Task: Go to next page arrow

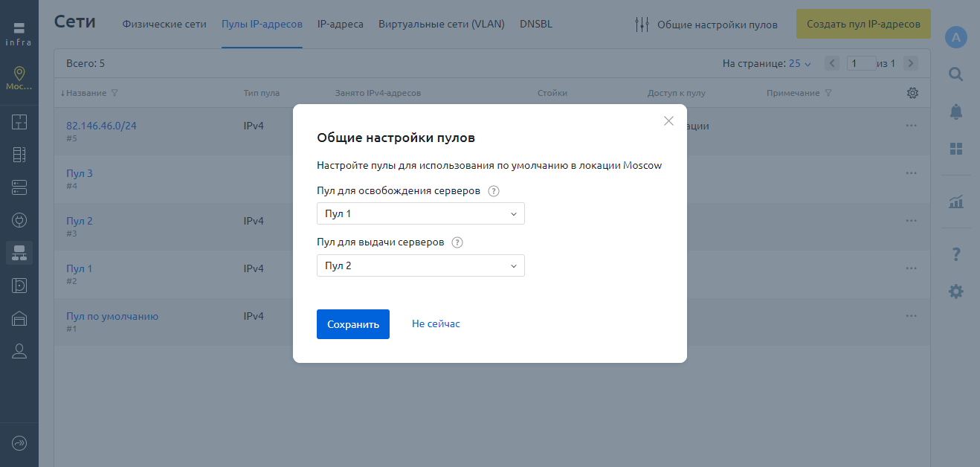Action: coord(911,63)
